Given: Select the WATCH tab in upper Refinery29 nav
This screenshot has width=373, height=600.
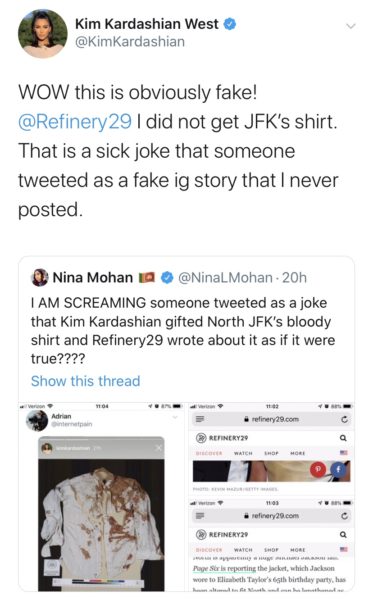Looking at the screenshot, I should point(243,453).
